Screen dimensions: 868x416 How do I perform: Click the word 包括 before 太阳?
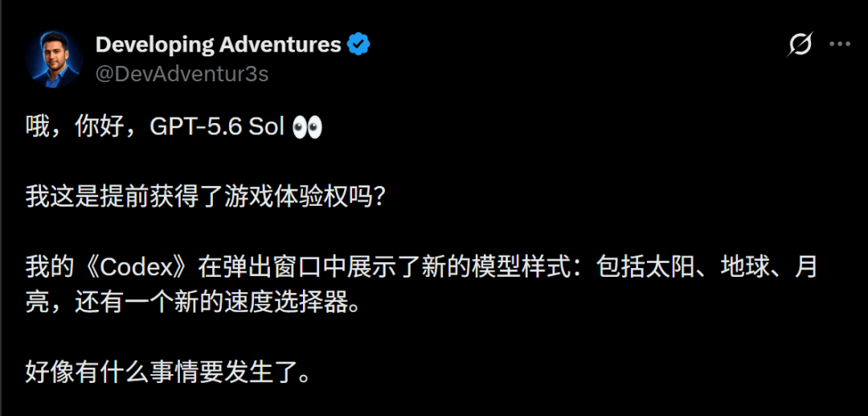pos(619,270)
